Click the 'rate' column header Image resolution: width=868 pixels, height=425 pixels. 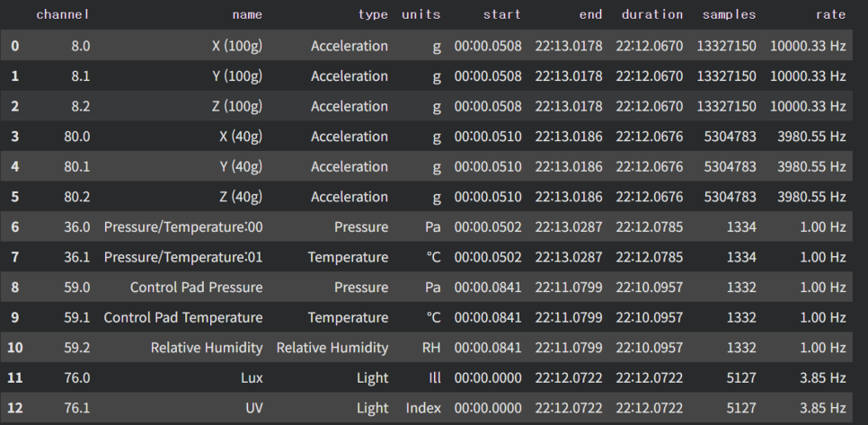click(830, 14)
